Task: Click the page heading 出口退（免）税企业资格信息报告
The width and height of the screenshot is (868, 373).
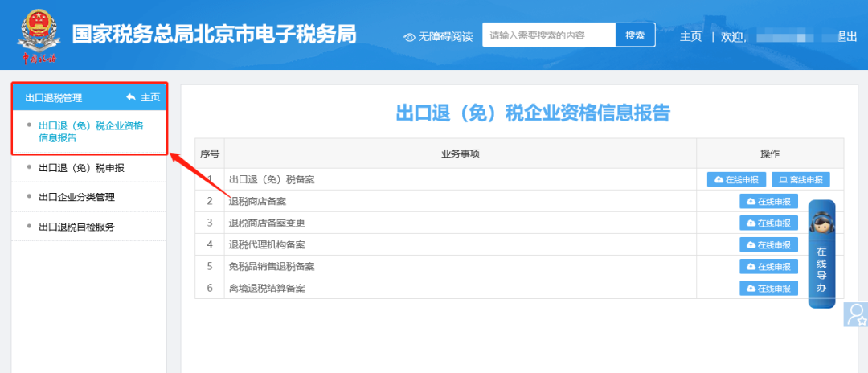Action: click(533, 113)
